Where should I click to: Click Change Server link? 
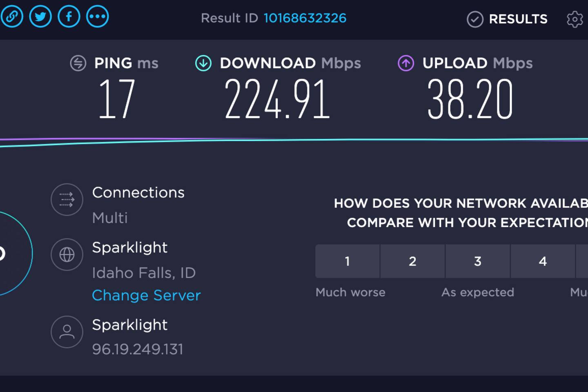click(146, 295)
